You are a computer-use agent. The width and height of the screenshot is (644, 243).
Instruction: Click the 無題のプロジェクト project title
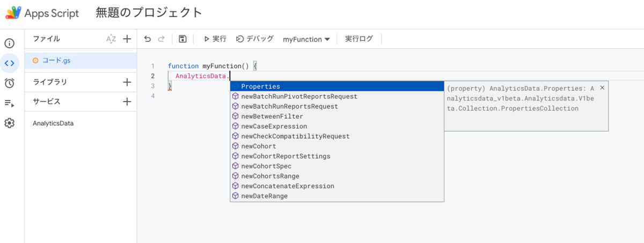tap(149, 13)
